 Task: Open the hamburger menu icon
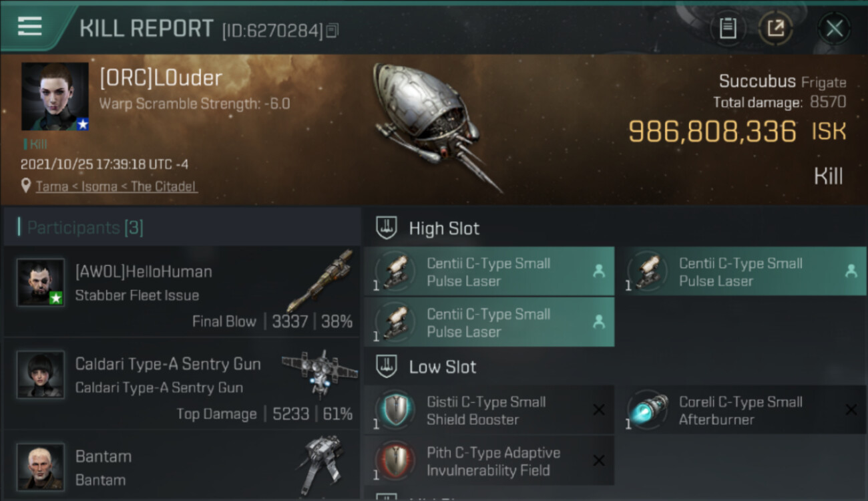pos(29,26)
